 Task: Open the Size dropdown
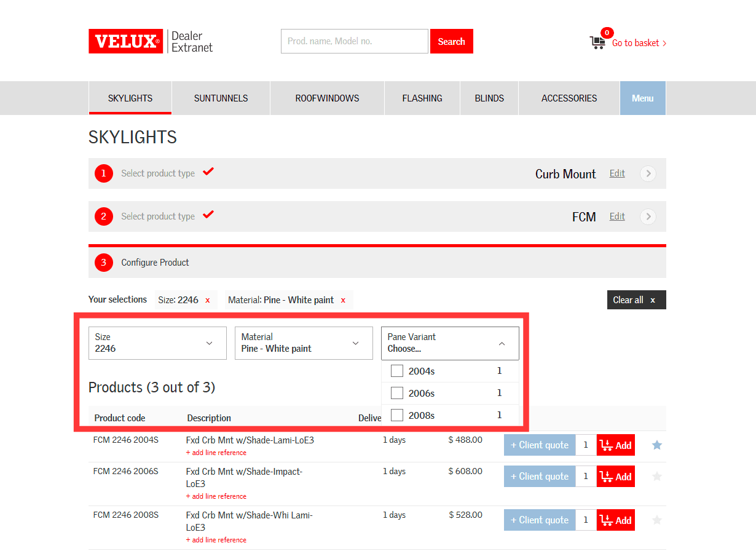(157, 343)
